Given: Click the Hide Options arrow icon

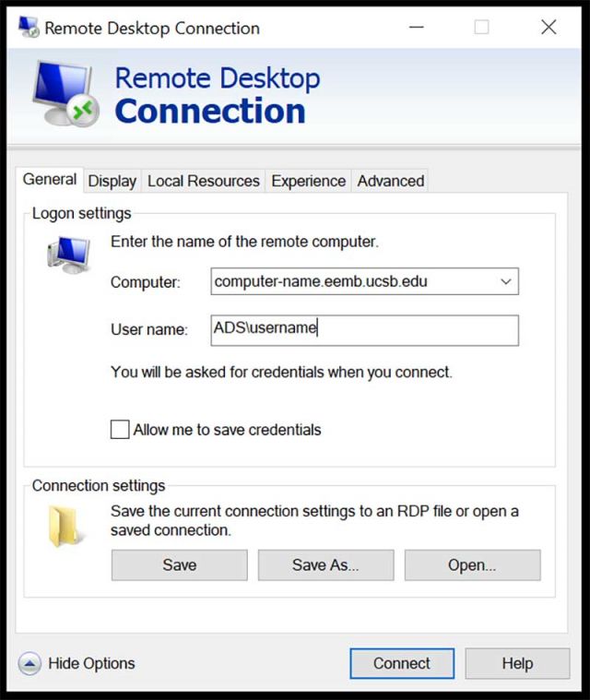Looking at the screenshot, I should (x=29, y=663).
